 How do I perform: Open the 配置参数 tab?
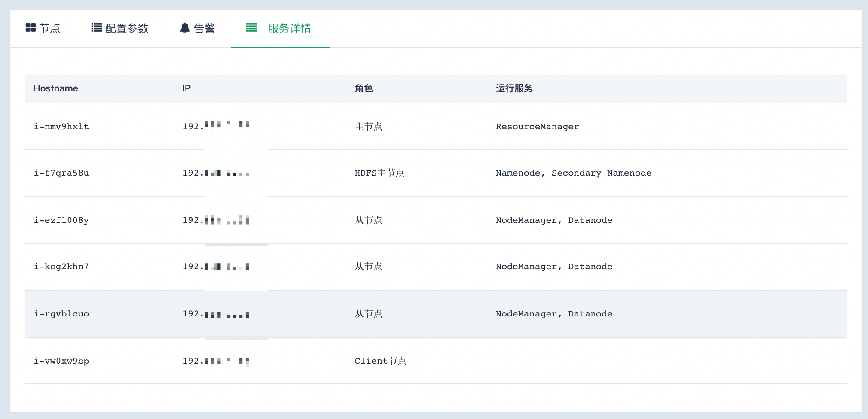pyautogui.click(x=120, y=28)
